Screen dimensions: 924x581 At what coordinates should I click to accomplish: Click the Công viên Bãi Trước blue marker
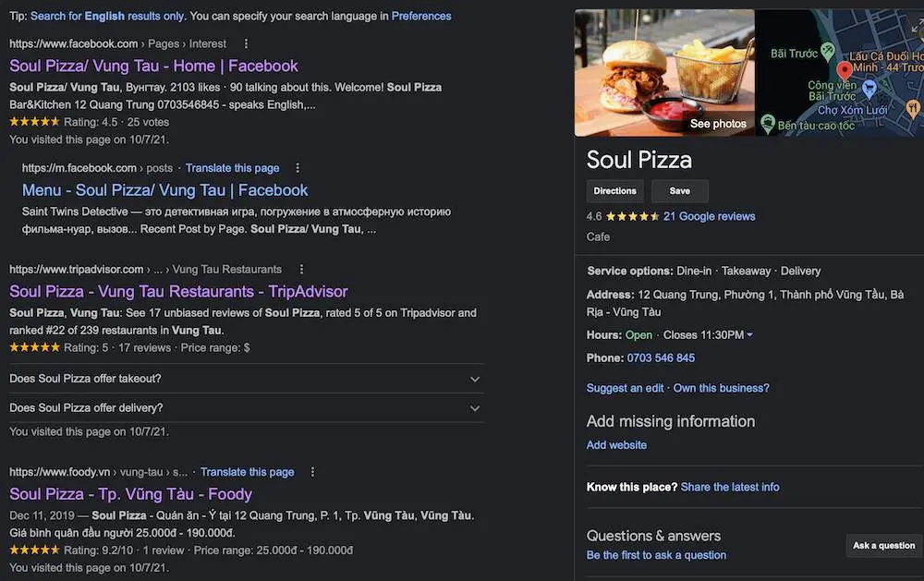[x=869, y=90]
